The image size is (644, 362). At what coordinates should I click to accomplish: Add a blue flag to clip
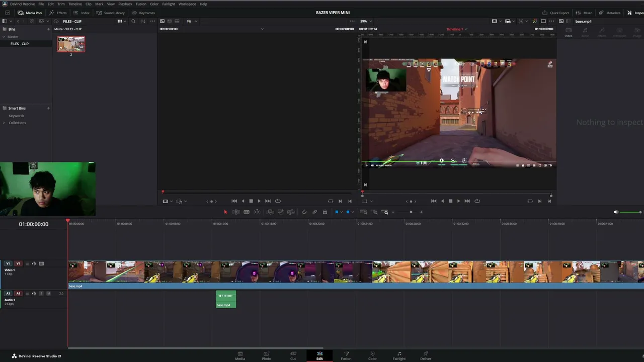pyautogui.click(x=337, y=212)
